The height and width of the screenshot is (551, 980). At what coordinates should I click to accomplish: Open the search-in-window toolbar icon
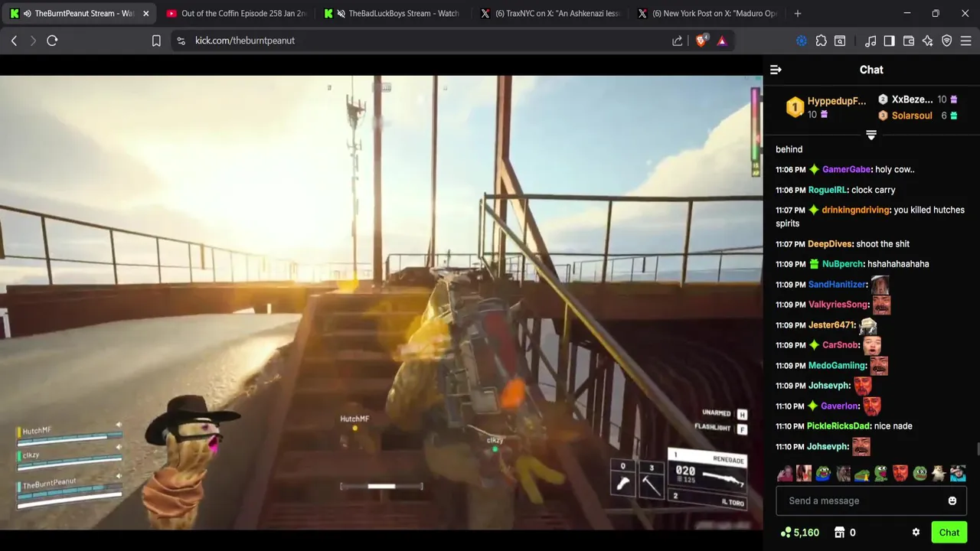(x=840, y=41)
